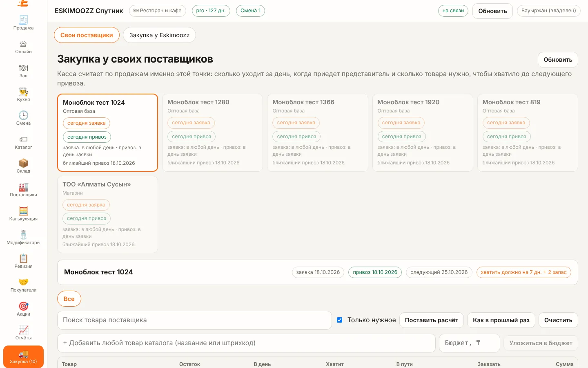
Task: Select the Моноблок тест 1920 supplier card
Action: click(423, 132)
